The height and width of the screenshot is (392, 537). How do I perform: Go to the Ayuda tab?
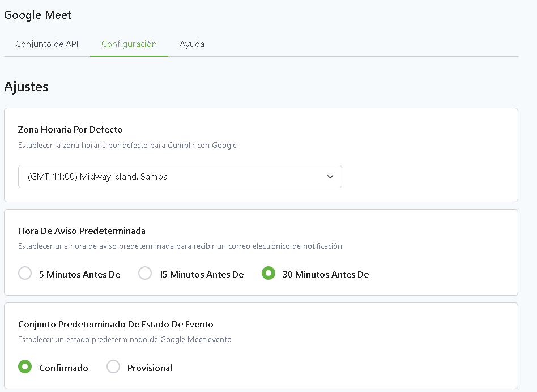(x=192, y=44)
